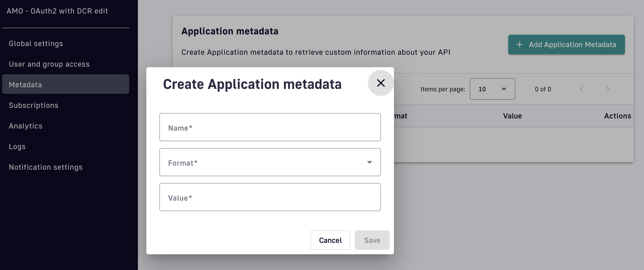
Task: Go to next page arrow
Action: pos(608,89)
